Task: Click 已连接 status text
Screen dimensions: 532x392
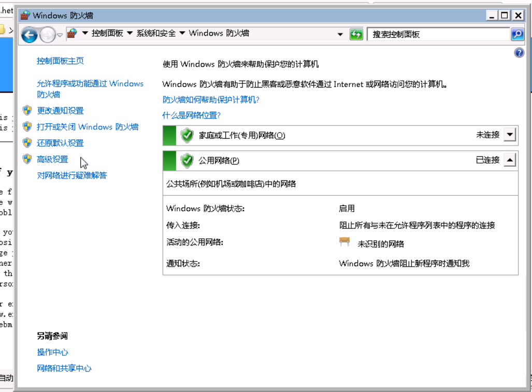Action: 487,160
